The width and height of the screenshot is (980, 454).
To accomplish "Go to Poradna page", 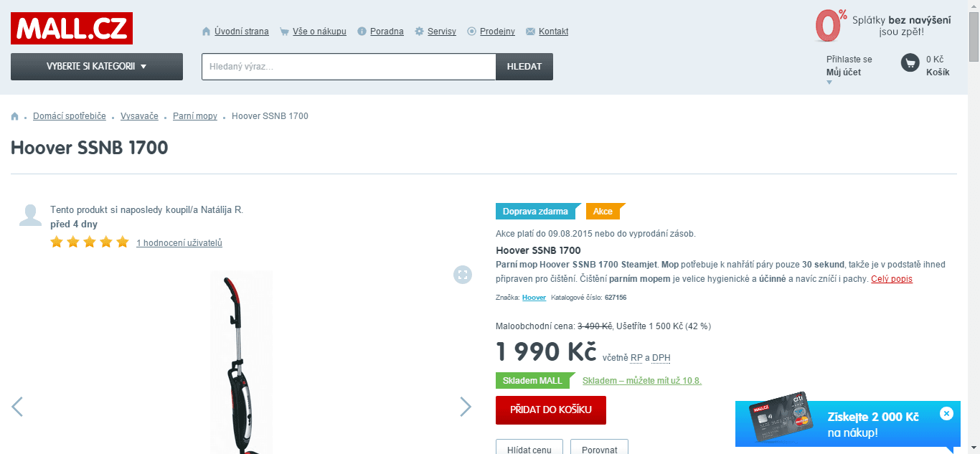I will click(x=387, y=32).
